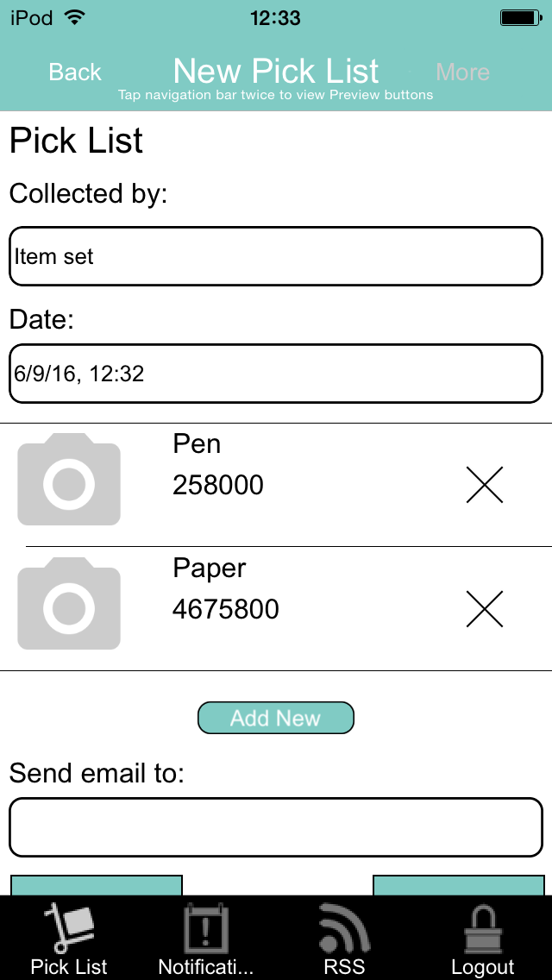
Task: Focus the Collected by input field
Action: pyautogui.click(x=276, y=256)
